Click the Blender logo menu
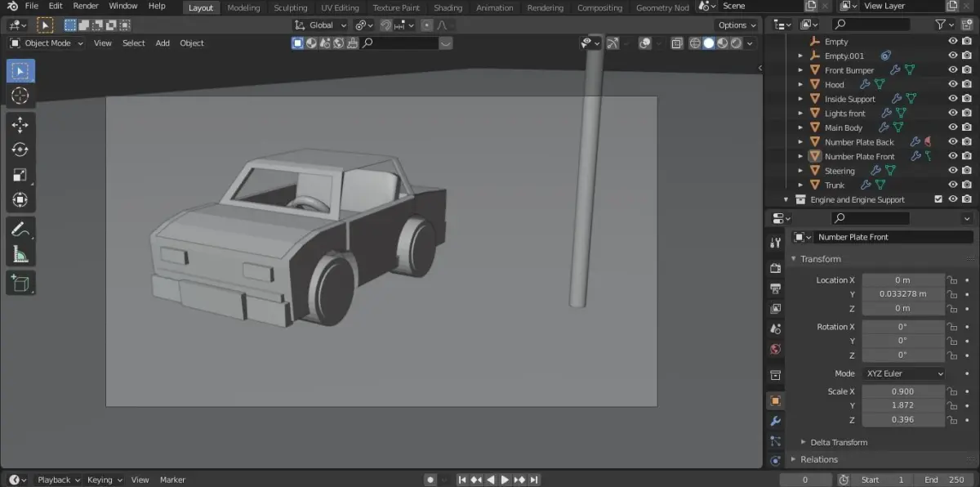The image size is (980, 487). (12, 7)
